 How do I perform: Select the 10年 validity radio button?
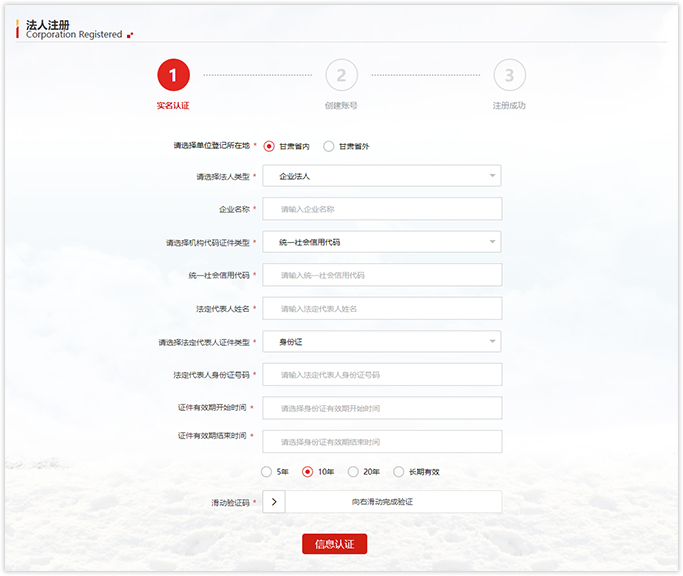[308, 472]
